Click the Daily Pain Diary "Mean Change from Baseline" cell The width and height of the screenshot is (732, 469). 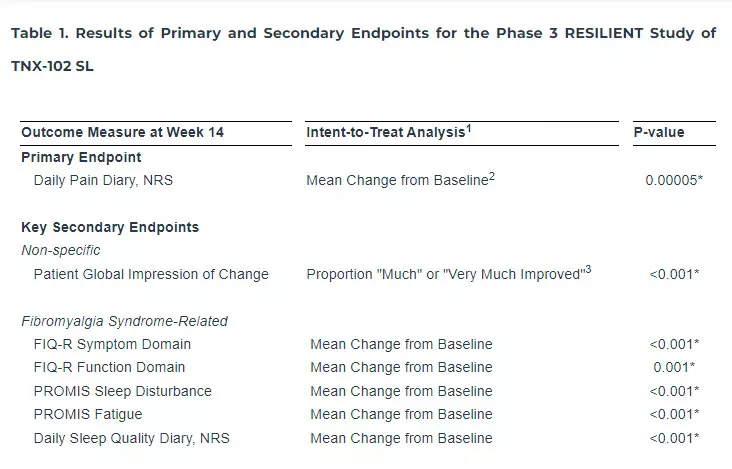(397, 181)
